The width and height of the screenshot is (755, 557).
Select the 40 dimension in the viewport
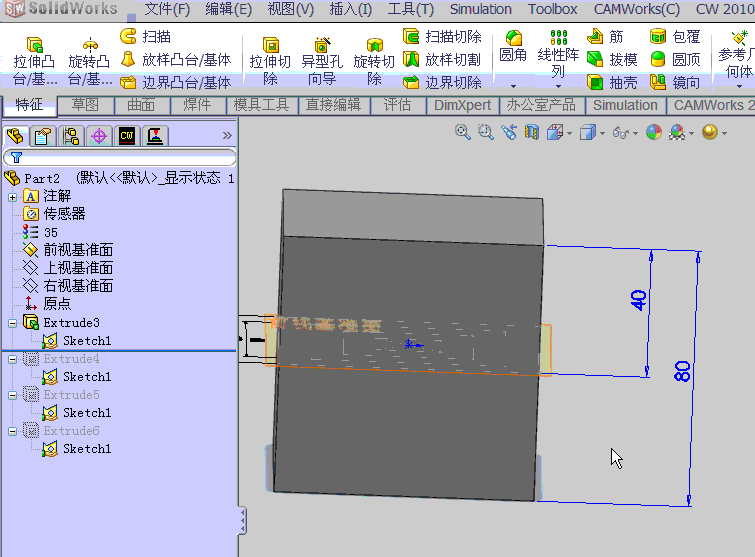638,300
